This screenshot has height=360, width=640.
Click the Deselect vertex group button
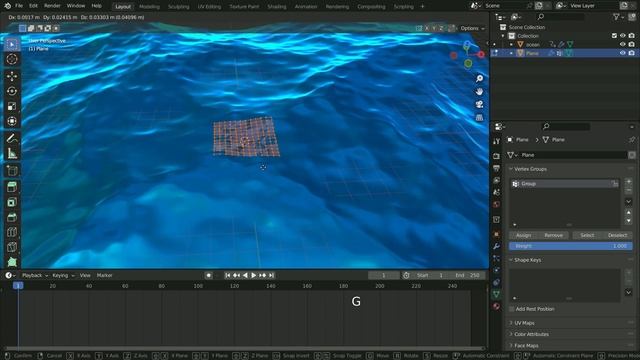[x=618, y=236]
